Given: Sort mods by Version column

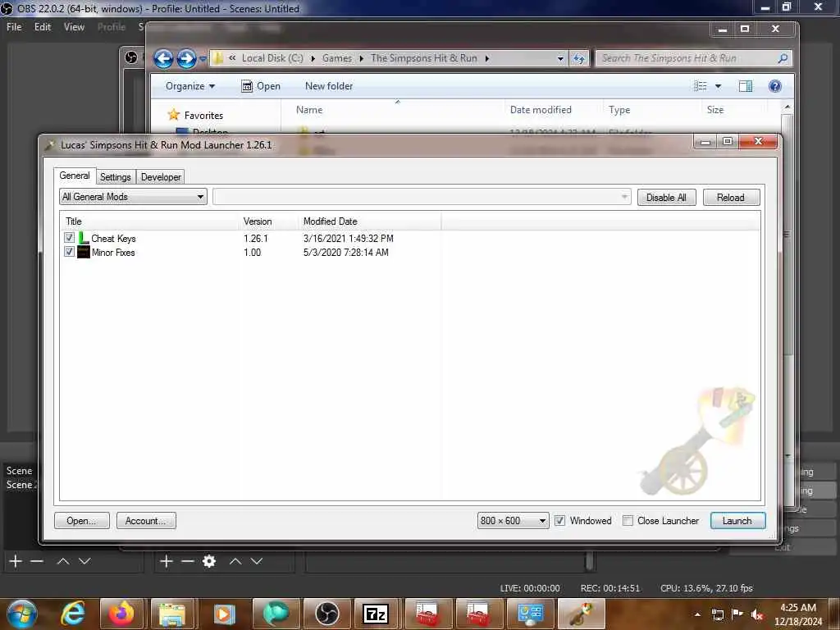Looking at the screenshot, I should [x=268, y=221].
